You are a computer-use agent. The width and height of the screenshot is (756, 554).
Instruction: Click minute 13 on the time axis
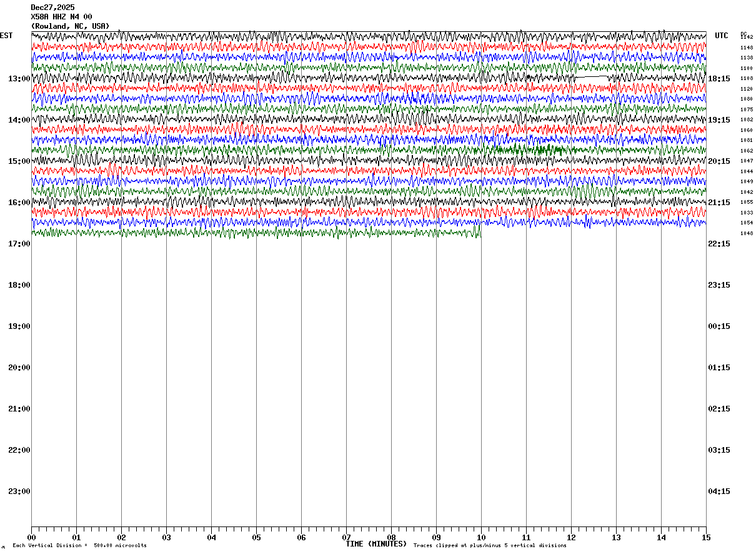tap(616, 538)
